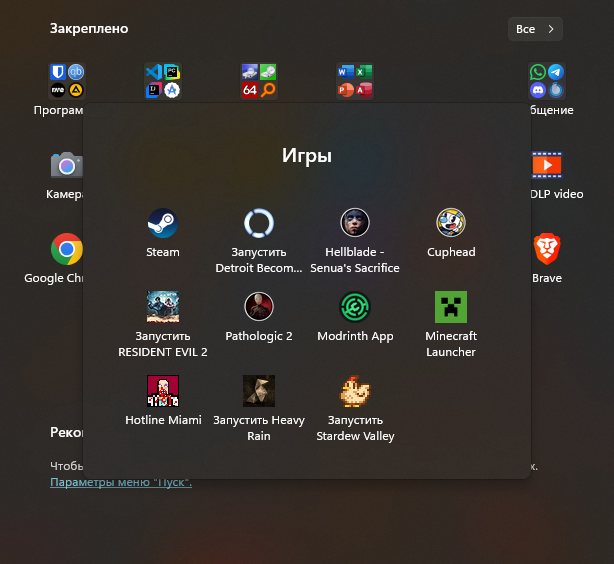Start RESIDENT EVIL 2 shortcut
Image resolution: width=614 pixels, height=564 pixels.
point(163,307)
